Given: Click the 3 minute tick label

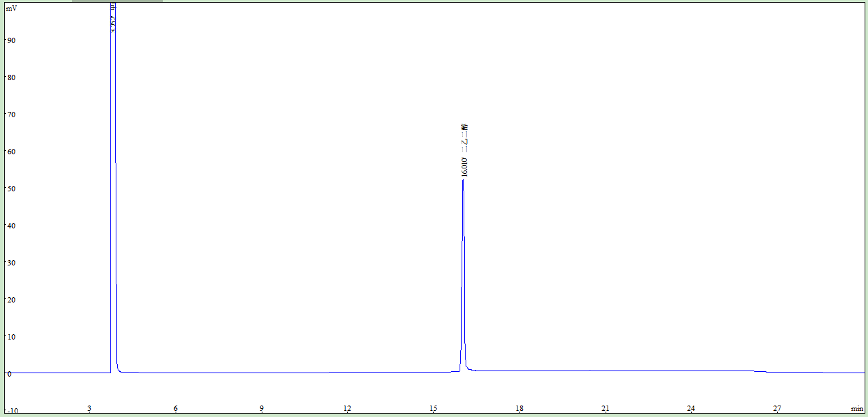Looking at the screenshot, I should tap(89, 409).
